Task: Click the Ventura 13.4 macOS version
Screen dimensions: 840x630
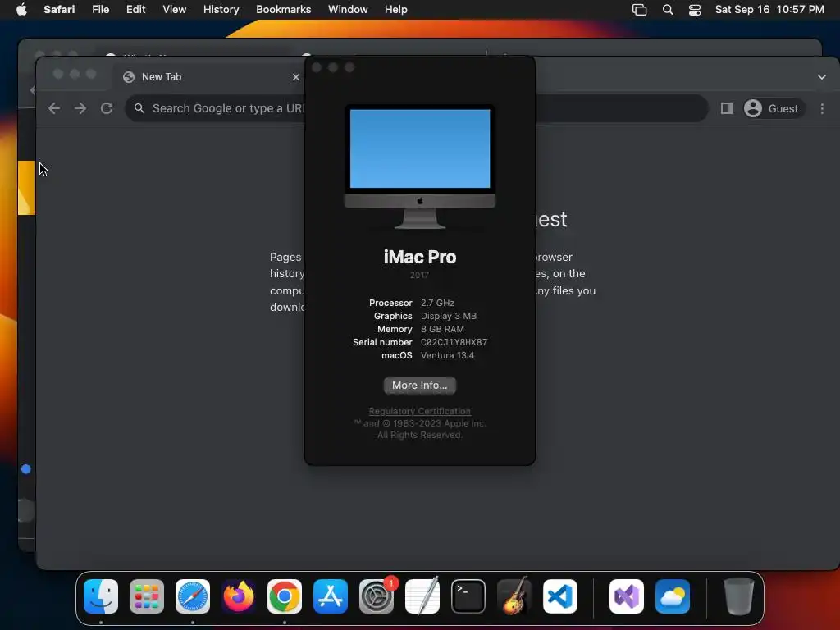Action: click(x=447, y=355)
